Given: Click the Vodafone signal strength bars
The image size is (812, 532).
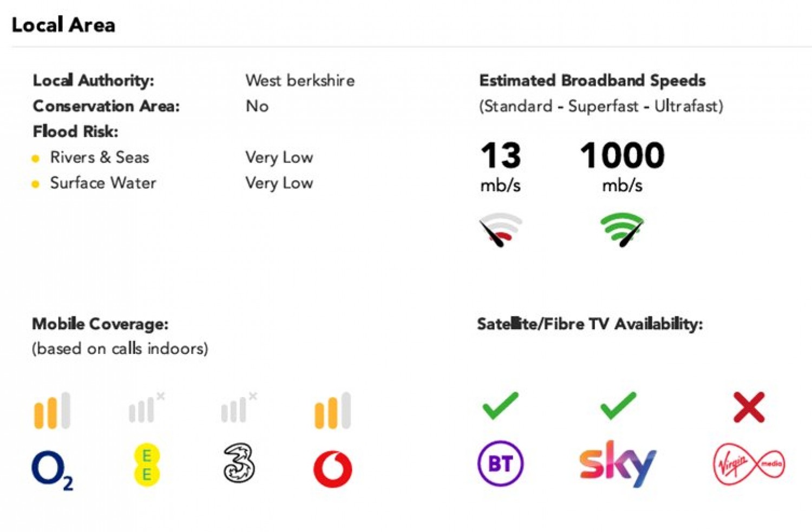Looking at the screenshot, I should point(332,411).
